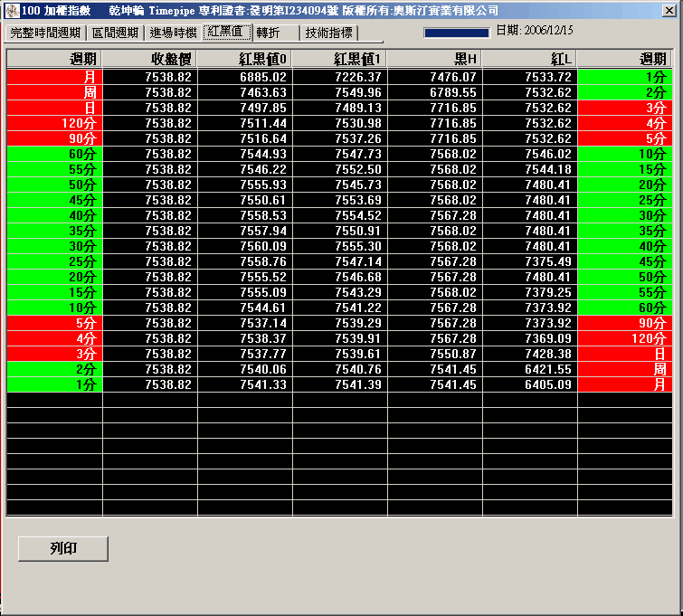Click the 紅L column header
The width and height of the screenshot is (683, 616).
click(x=530, y=59)
